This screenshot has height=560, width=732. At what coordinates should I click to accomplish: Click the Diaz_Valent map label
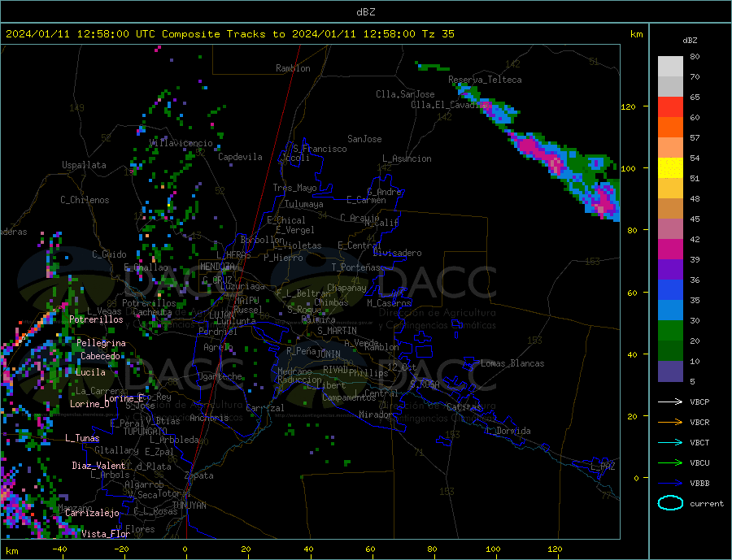click(x=99, y=466)
